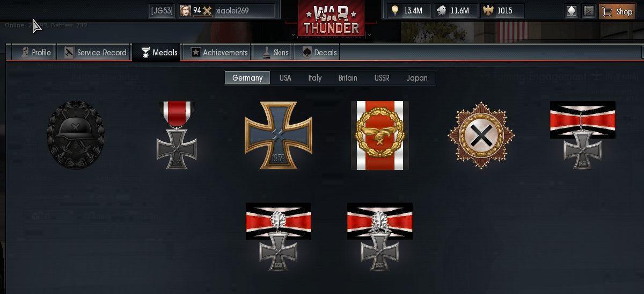Select the Knight's Cross medal in top row
This screenshot has height=294, width=644.
click(x=583, y=135)
